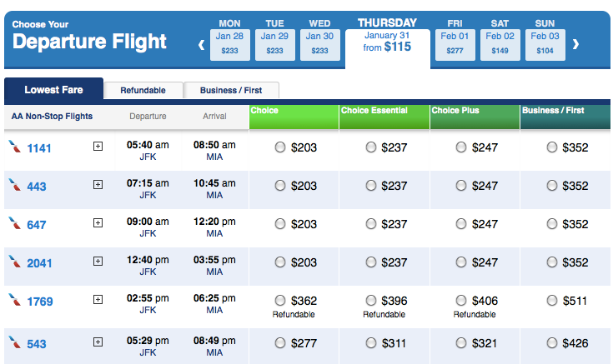Click American Airlines logo beside flight 2041

click(13, 262)
